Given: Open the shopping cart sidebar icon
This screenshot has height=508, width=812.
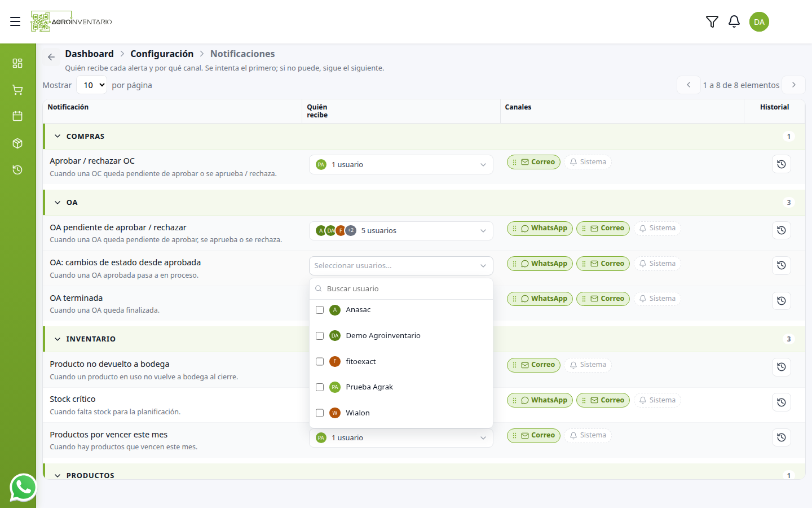Looking at the screenshot, I should point(17,90).
